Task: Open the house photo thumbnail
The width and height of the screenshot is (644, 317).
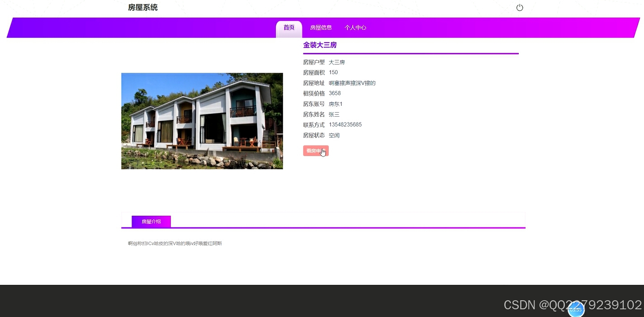Action: (x=202, y=121)
